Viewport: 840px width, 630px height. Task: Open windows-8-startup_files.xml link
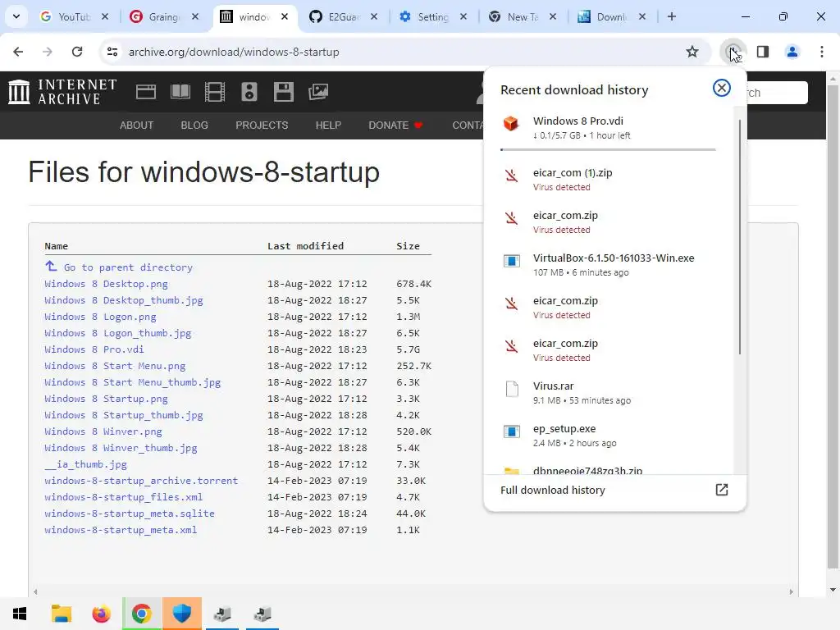point(124,497)
